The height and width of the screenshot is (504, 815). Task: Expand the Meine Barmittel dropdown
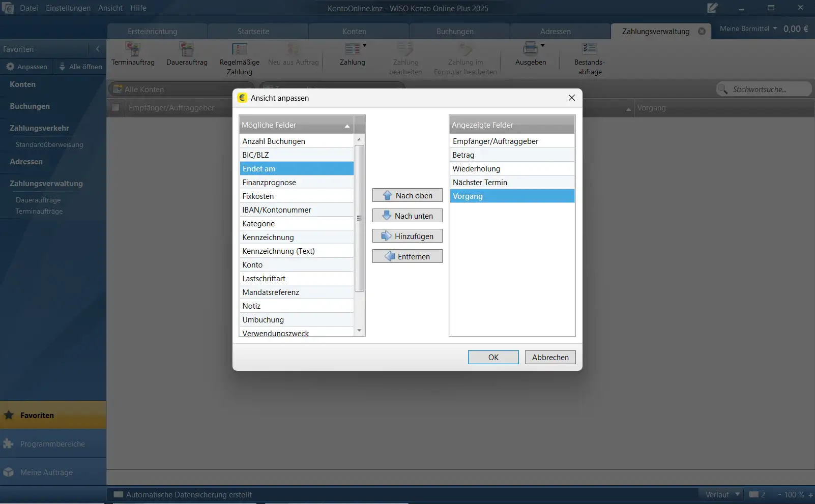(x=775, y=28)
